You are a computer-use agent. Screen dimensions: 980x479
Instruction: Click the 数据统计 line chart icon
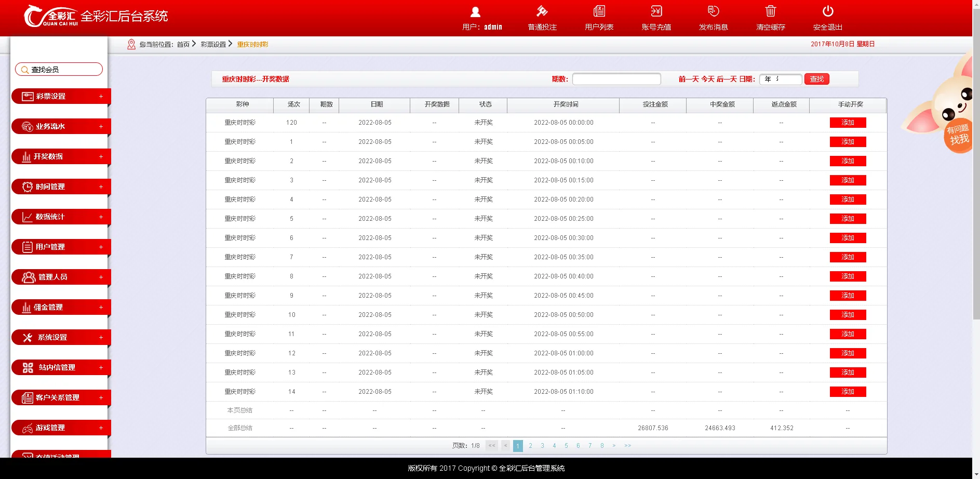tap(28, 217)
